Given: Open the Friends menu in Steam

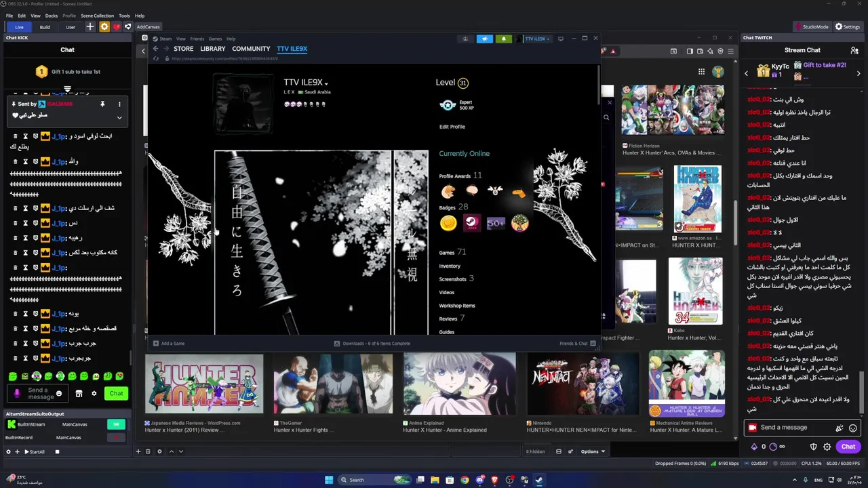Looking at the screenshot, I should pyautogui.click(x=197, y=39).
